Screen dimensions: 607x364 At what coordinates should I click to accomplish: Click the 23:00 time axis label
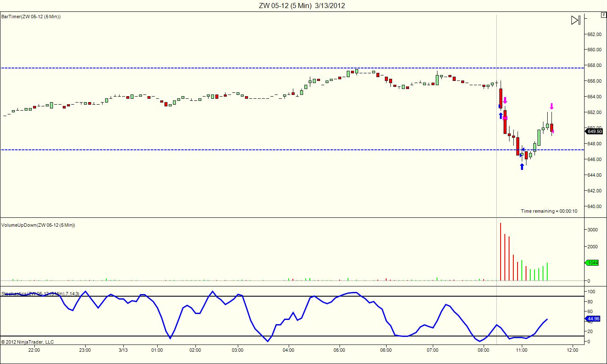85,350
